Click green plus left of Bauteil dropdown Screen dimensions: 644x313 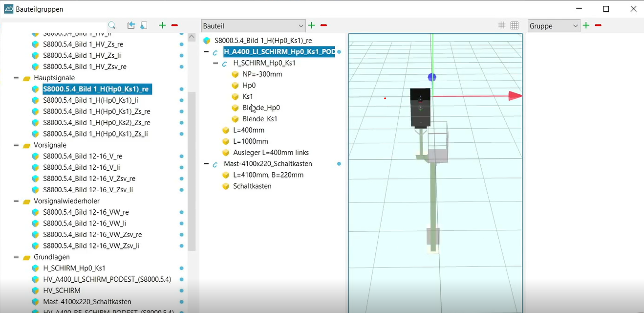pos(162,25)
